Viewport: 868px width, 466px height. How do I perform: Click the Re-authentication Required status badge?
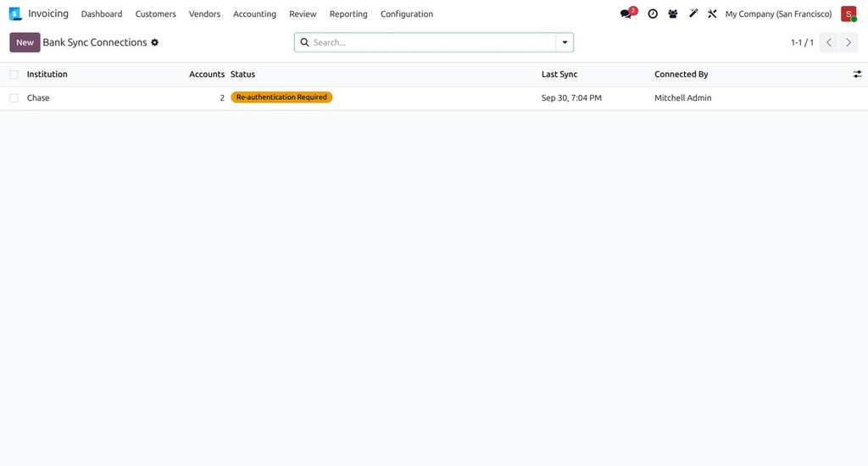coord(281,97)
